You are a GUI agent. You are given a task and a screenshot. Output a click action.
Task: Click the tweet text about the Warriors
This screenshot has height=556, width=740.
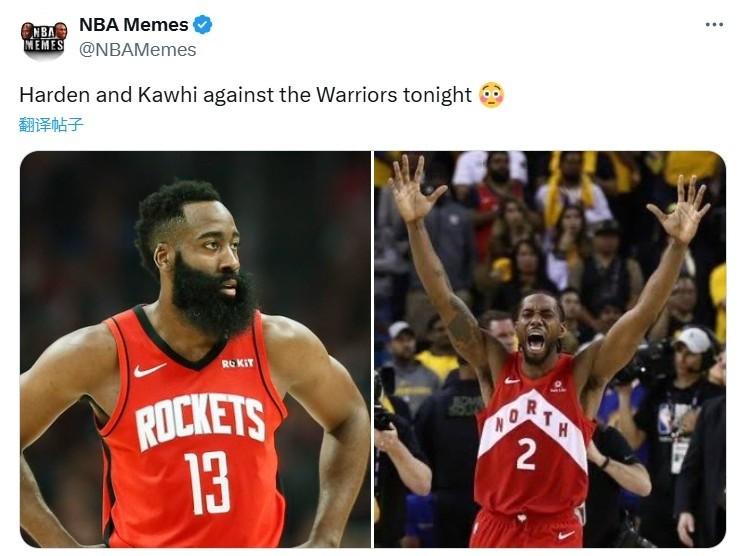(245, 95)
